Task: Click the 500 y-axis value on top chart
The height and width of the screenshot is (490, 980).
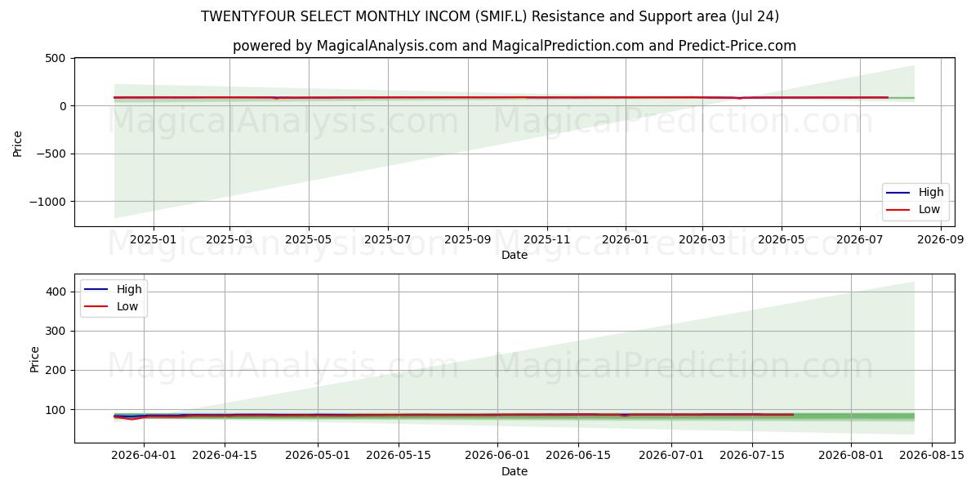Action: [56, 59]
